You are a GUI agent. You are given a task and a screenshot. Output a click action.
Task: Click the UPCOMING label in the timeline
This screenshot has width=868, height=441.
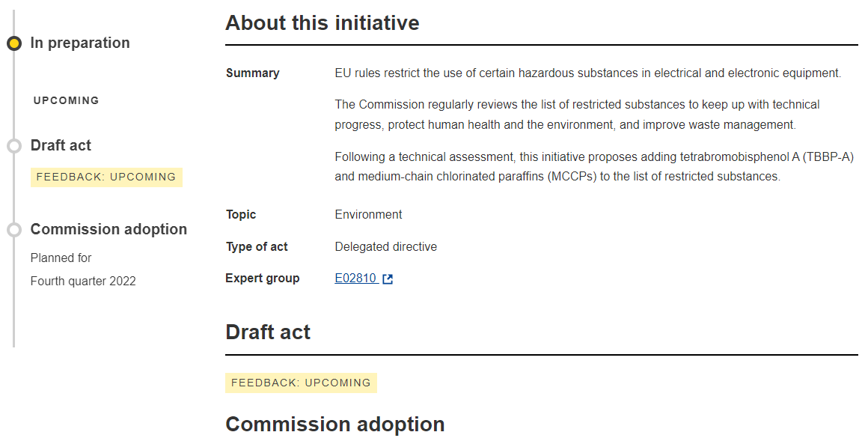[x=67, y=100]
